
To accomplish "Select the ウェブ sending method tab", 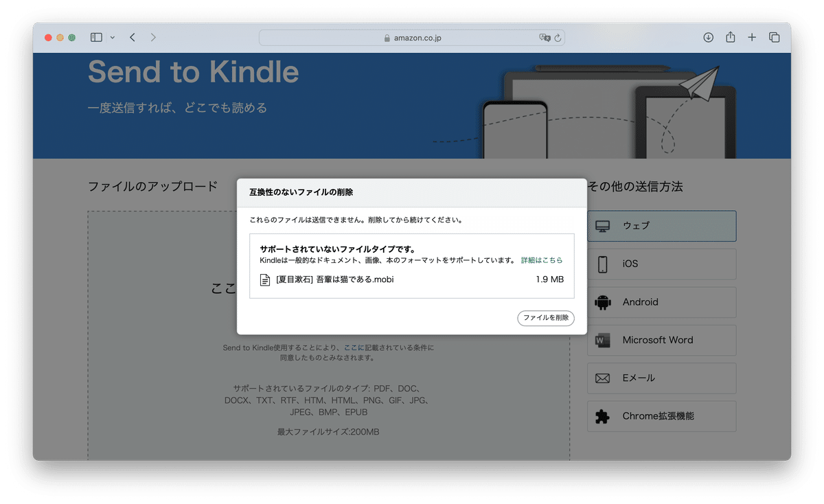I will [x=661, y=226].
